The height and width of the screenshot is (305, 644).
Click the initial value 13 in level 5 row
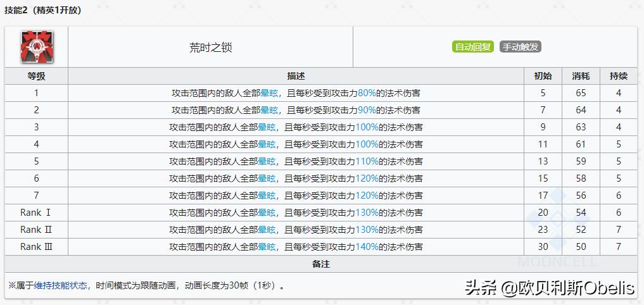click(543, 162)
